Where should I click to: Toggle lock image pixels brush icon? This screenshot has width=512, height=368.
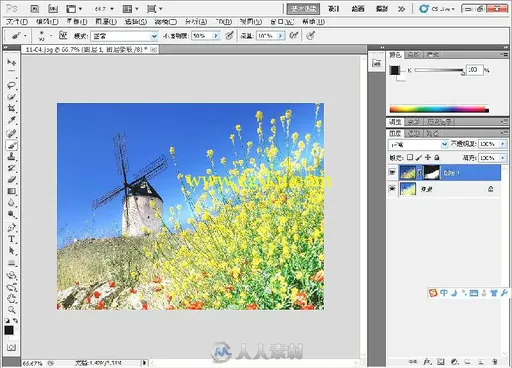pyautogui.click(x=419, y=157)
